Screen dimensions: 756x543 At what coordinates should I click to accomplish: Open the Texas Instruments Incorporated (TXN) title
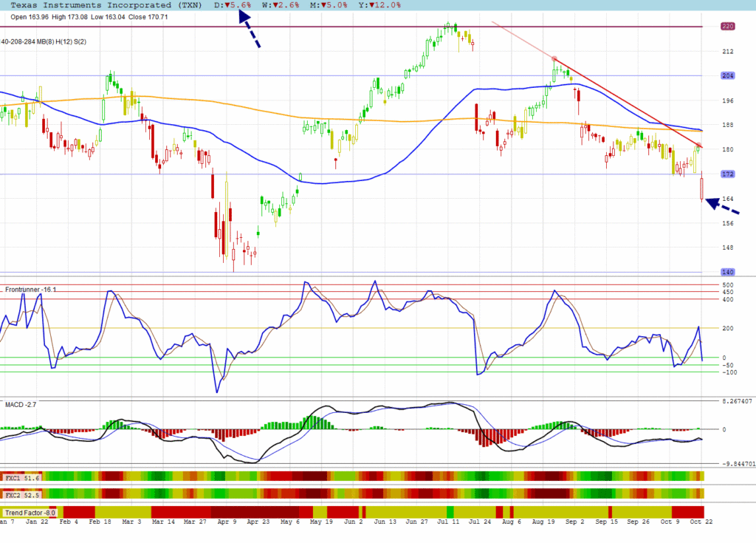coord(106,4)
